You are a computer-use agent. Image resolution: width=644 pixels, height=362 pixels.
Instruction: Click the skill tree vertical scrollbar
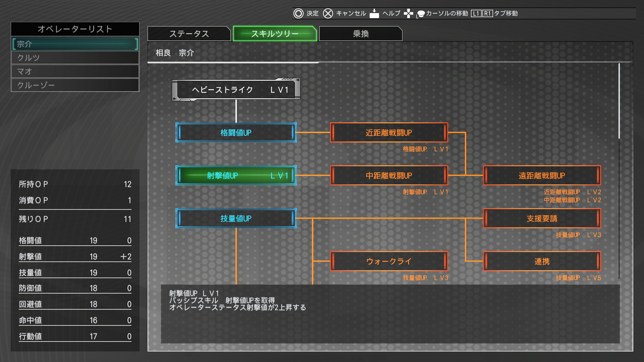coord(619,101)
